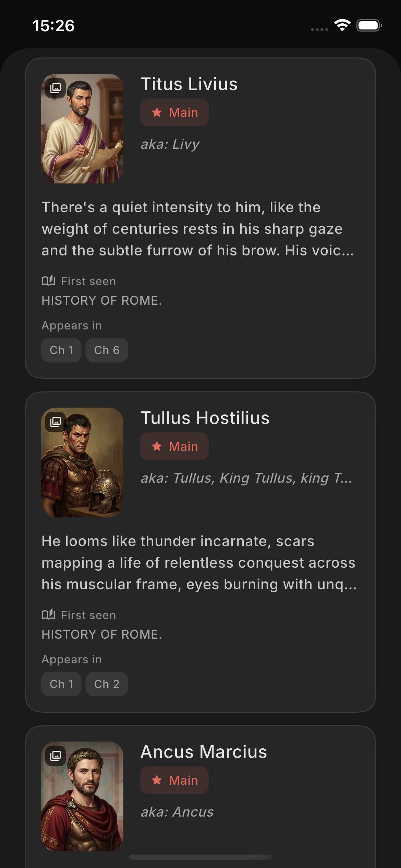Click the star icon in Ancus Marcius's Main badge

pos(157,780)
